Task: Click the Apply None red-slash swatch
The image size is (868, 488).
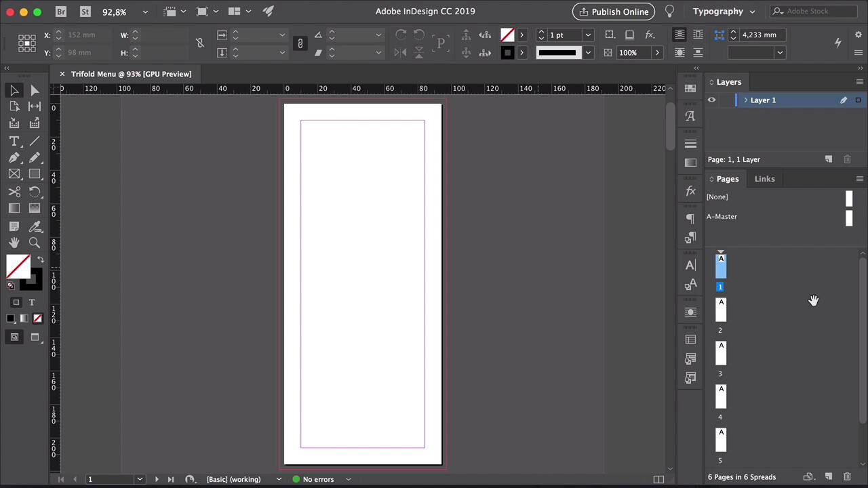Action: [x=38, y=319]
